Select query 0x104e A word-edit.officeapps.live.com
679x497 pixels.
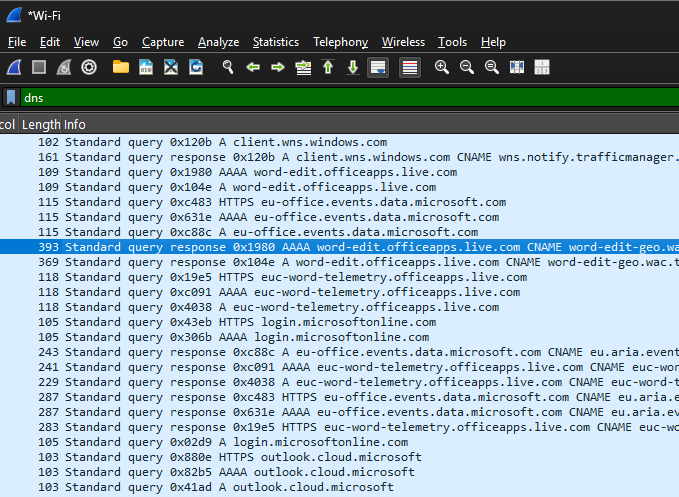click(x=340, y=187)
